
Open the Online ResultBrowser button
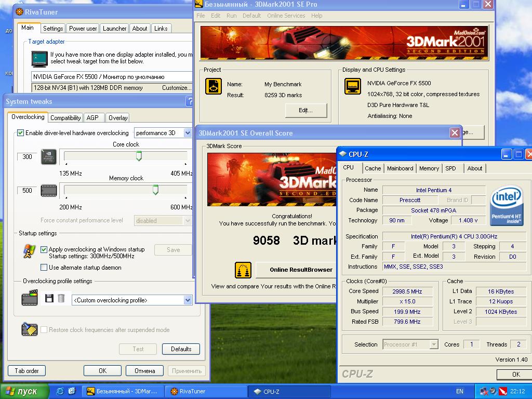pos(297,270)
